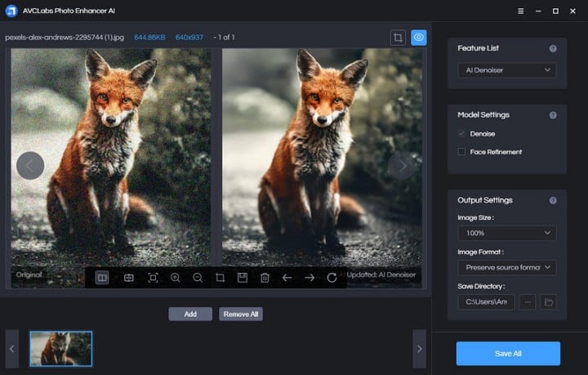Click the 640x937 resolution text
The image size is (588, 375).
(189, 38)
